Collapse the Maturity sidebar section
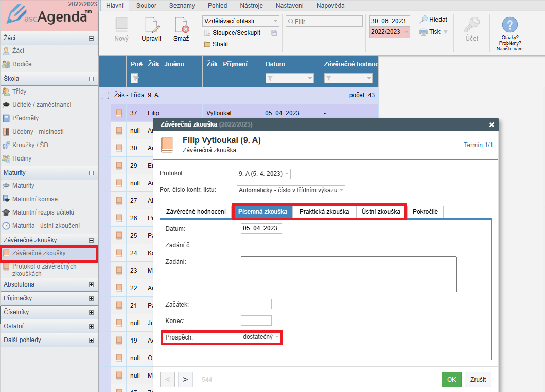This screenshot has height=392, width=545. tap(92, 173)
